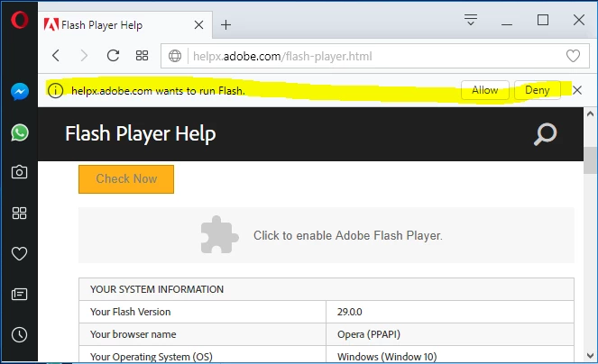Go forward with the forward arrow

click(84, 56)
